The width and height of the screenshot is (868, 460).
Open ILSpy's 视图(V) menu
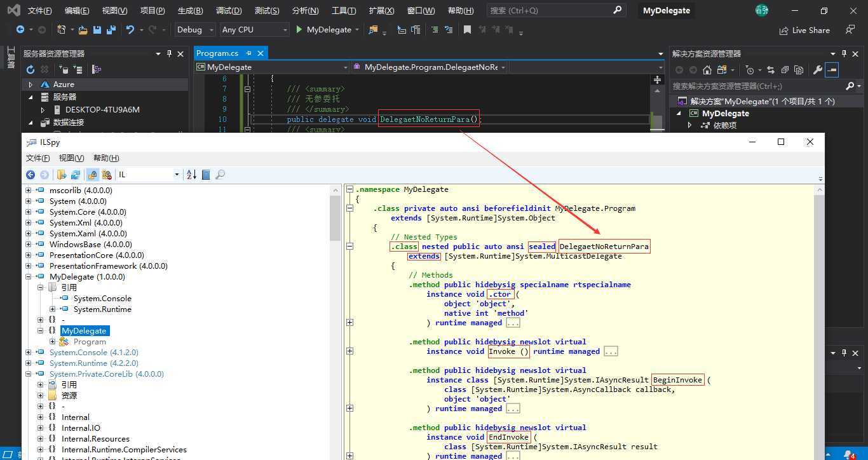(x=71, y=158)
